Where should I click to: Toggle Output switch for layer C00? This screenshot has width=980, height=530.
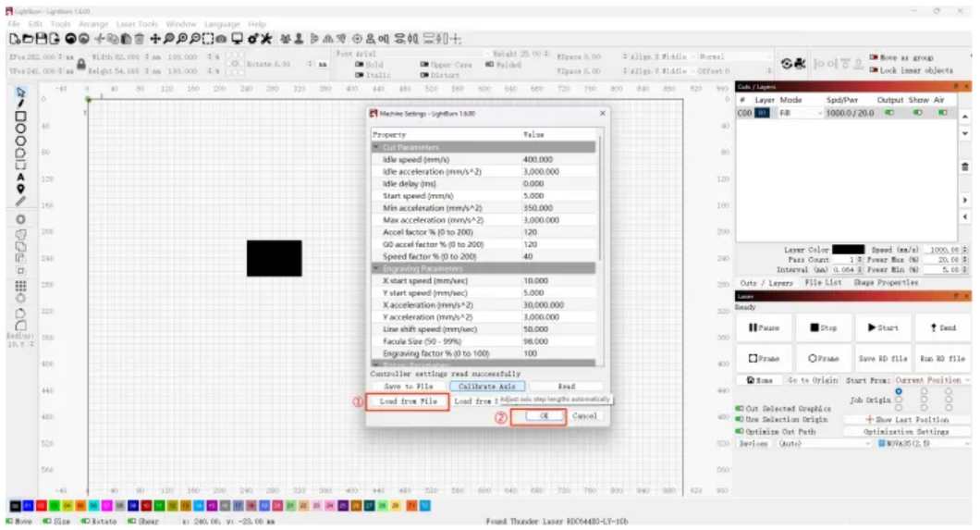pos(888,113)
